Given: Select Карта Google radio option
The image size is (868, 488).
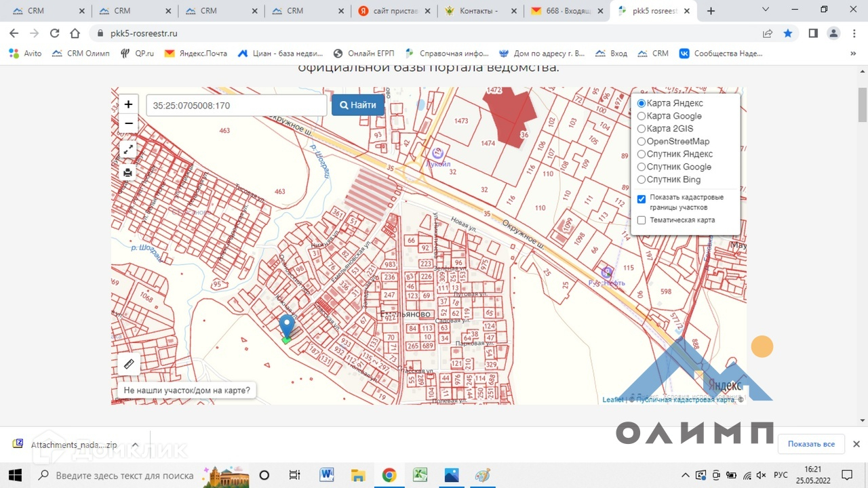Looking at the screenshot, I should click(642, 116).
